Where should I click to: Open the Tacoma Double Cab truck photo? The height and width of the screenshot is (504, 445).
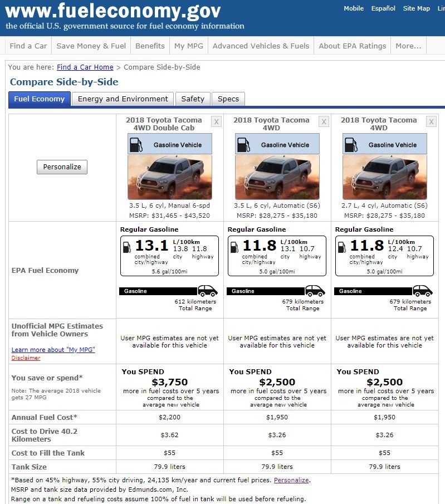coord(170,177)
